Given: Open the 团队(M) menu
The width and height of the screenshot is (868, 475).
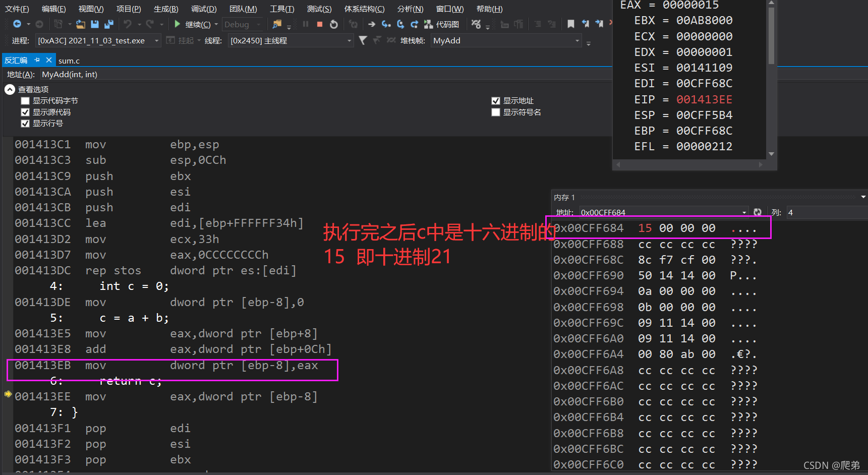Looking at the screenshot, I should click(243, 9).
